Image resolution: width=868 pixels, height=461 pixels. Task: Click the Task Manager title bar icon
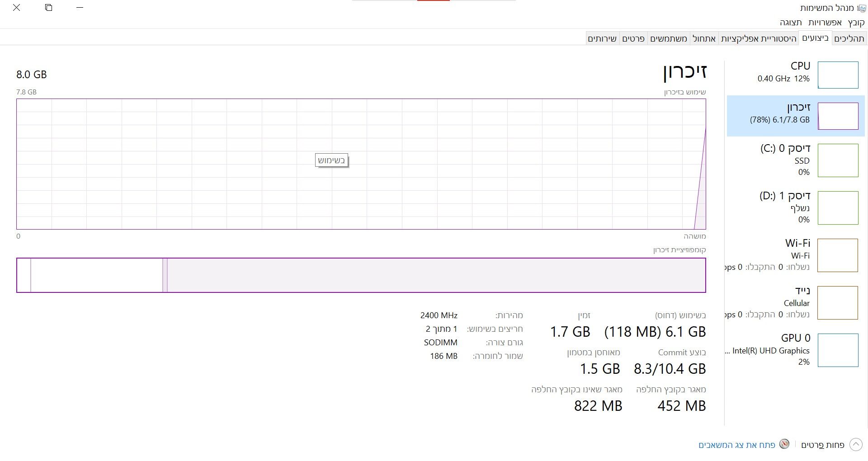pyautogui.click(x=861, y=8)
